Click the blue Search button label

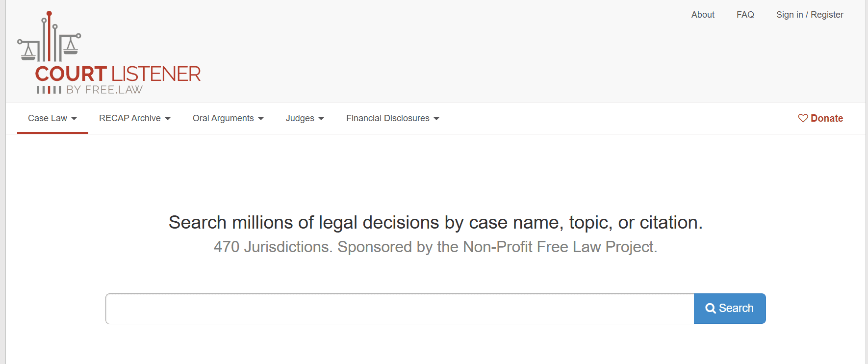[x=736, y=308]
